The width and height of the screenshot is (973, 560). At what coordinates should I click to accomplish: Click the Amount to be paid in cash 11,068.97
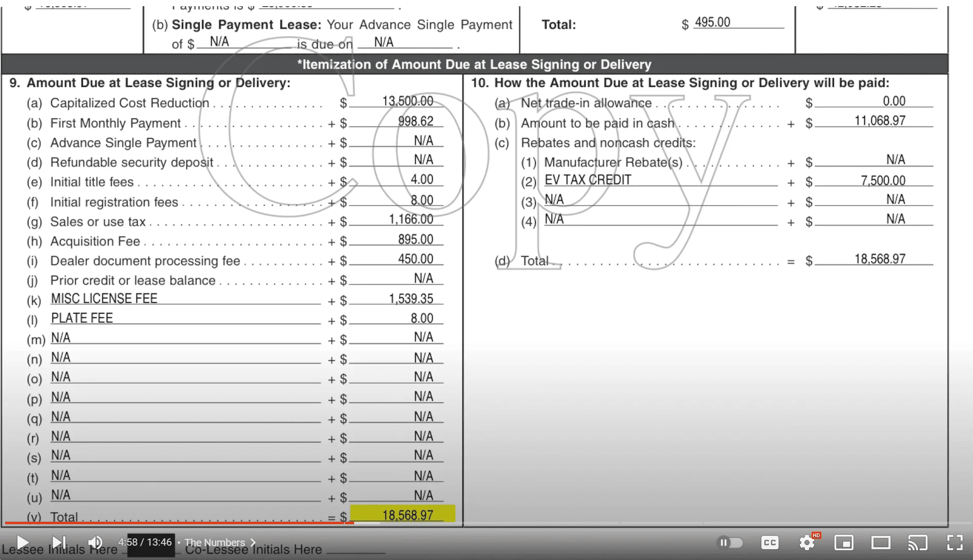[x=880, y=121]
